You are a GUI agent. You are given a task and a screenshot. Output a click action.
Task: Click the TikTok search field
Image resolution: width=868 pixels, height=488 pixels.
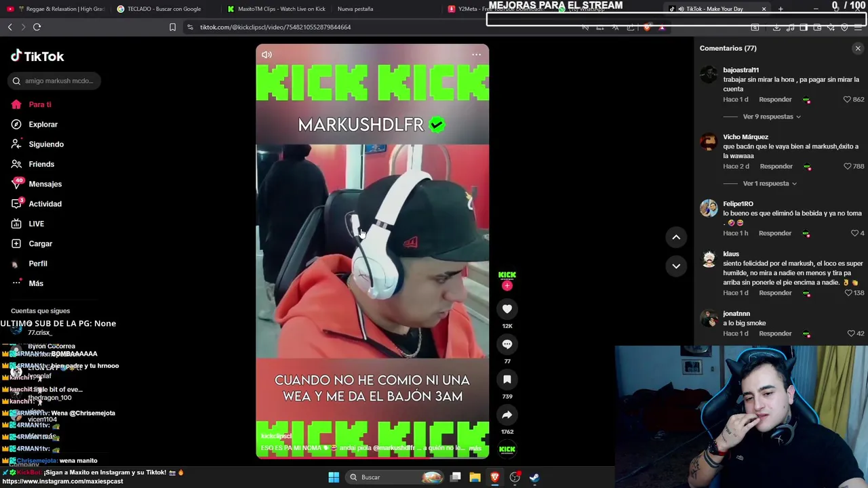54,81
